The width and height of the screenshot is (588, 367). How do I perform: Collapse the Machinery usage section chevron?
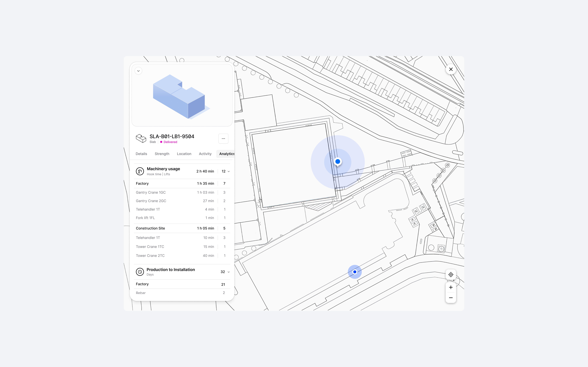(x=229, y=172)
